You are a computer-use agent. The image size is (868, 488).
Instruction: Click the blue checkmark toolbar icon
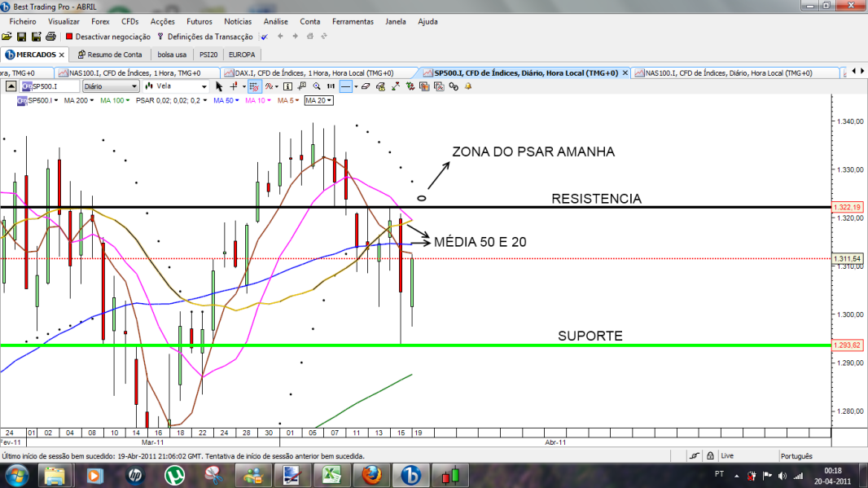pyautogui.click(x=265, y=37)
